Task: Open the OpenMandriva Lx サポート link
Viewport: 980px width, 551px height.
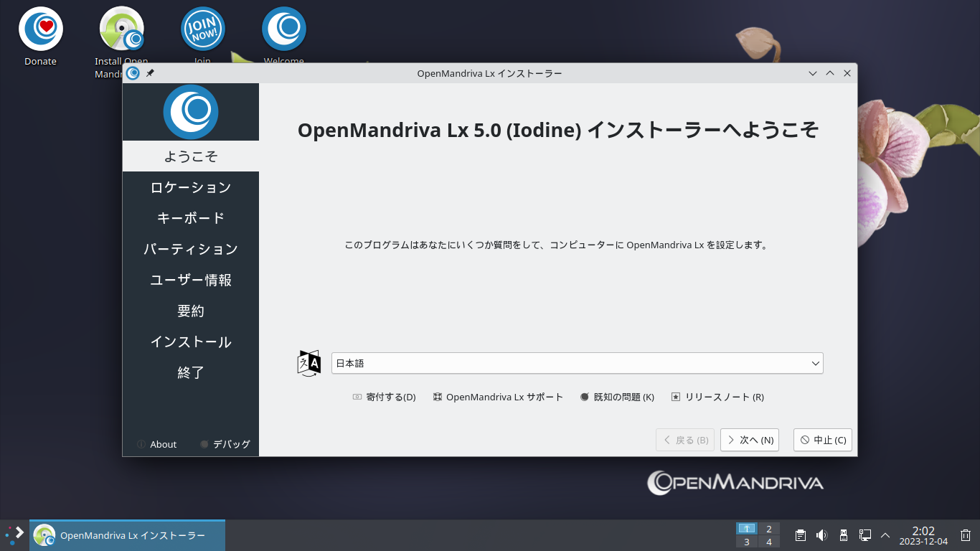Action: tap(498, 397)
